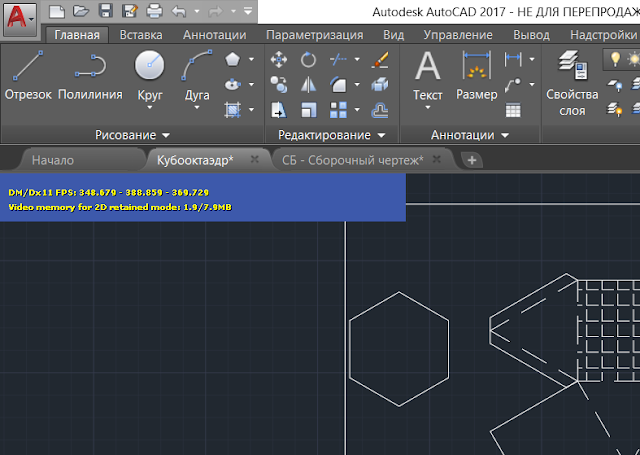Open Свойства слоя layer properties
This screenshot has height=455, width=640.
[572, 83]
